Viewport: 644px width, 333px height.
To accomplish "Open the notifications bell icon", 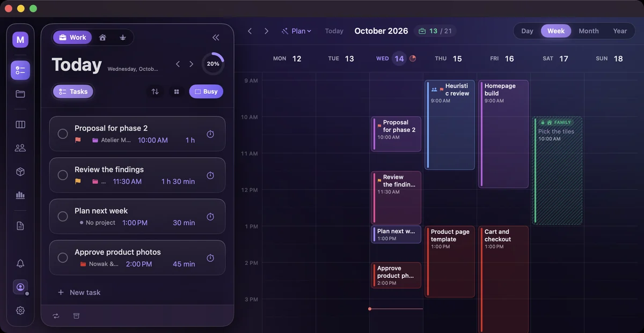I will click(x=20, y=263).
